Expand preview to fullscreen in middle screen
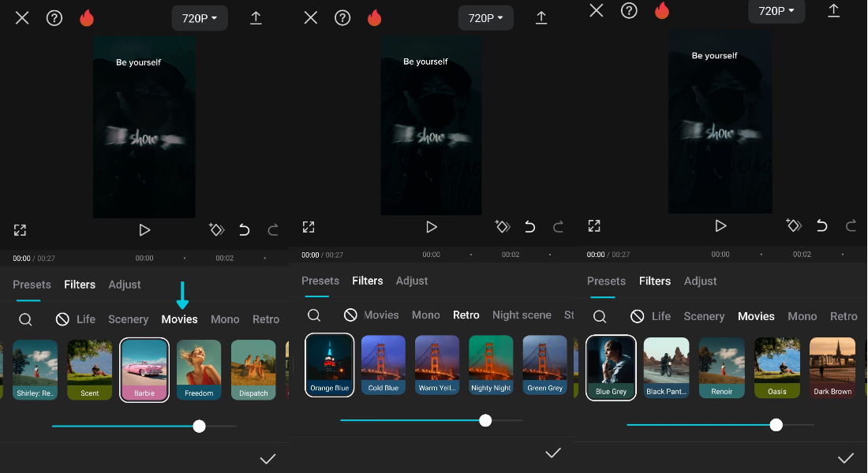The image size is (868, 473). [x=309, y=227]
